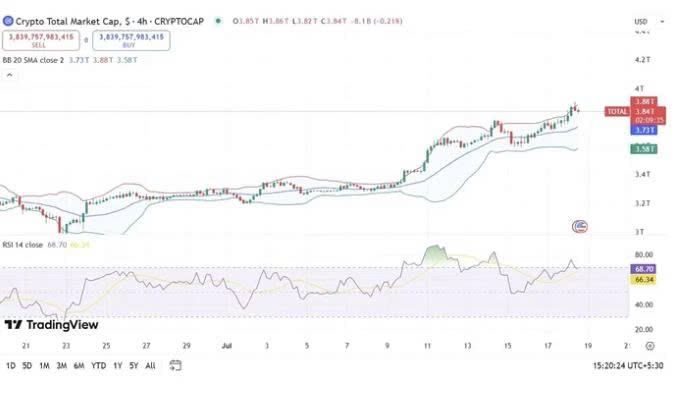This screenshot has width=675, height=393.
Task: Select the RSI 14 close indicator label
Action: pos(23,245)
